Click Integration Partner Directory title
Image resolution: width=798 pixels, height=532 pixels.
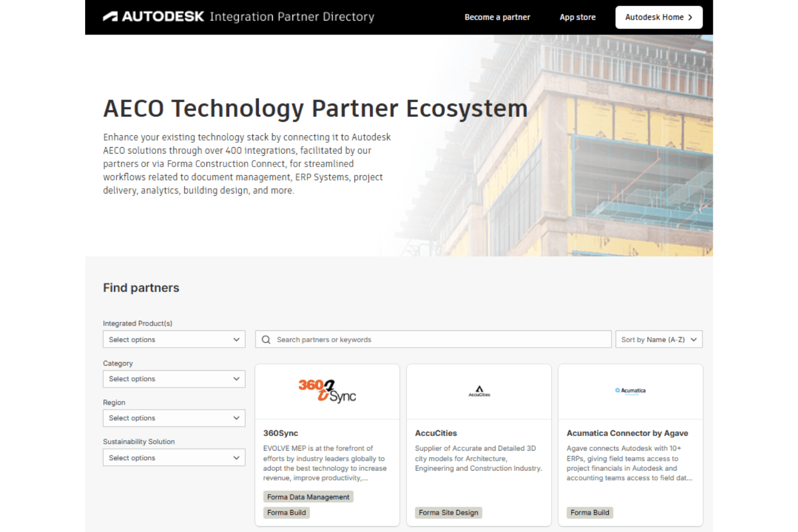click(x=292, y=17)
